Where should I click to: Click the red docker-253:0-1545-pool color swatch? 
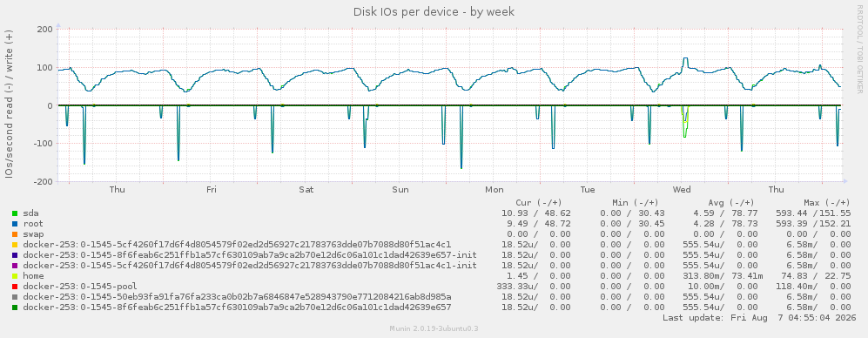(15, 287)
